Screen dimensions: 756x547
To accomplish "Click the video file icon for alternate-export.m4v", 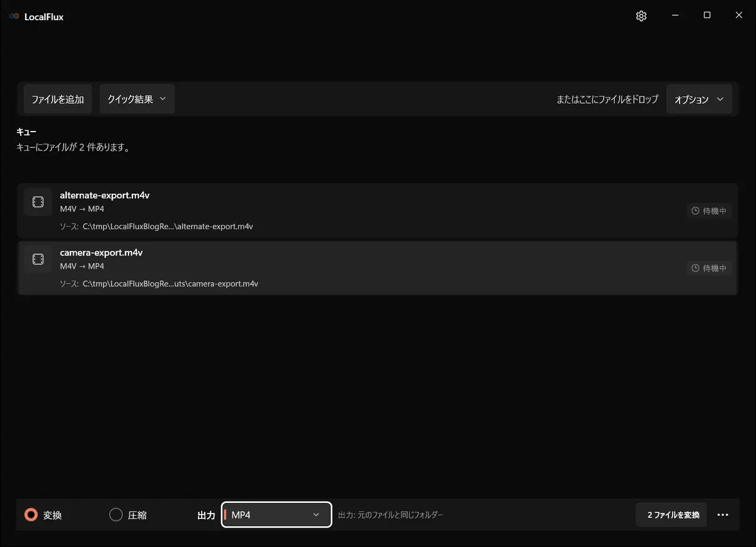I will 38,202.
